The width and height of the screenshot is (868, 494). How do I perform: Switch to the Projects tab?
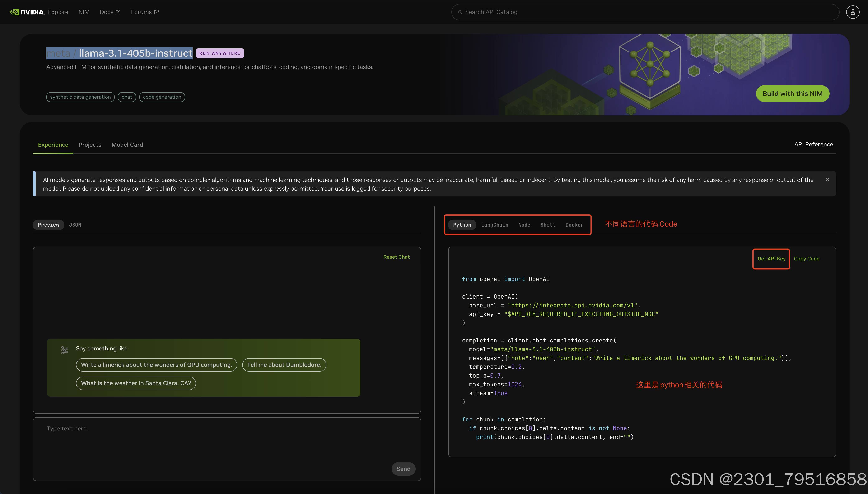click(x=90, y=145)
